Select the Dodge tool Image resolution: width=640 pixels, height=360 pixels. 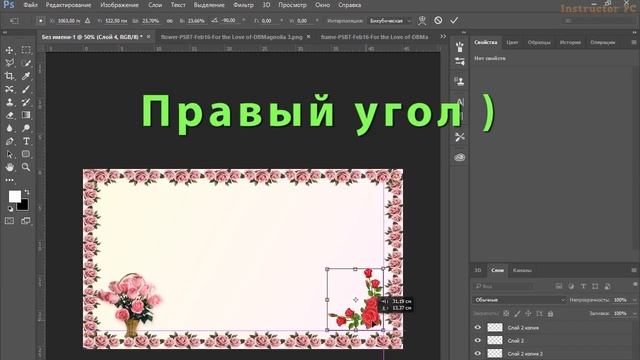click(26, 128)
